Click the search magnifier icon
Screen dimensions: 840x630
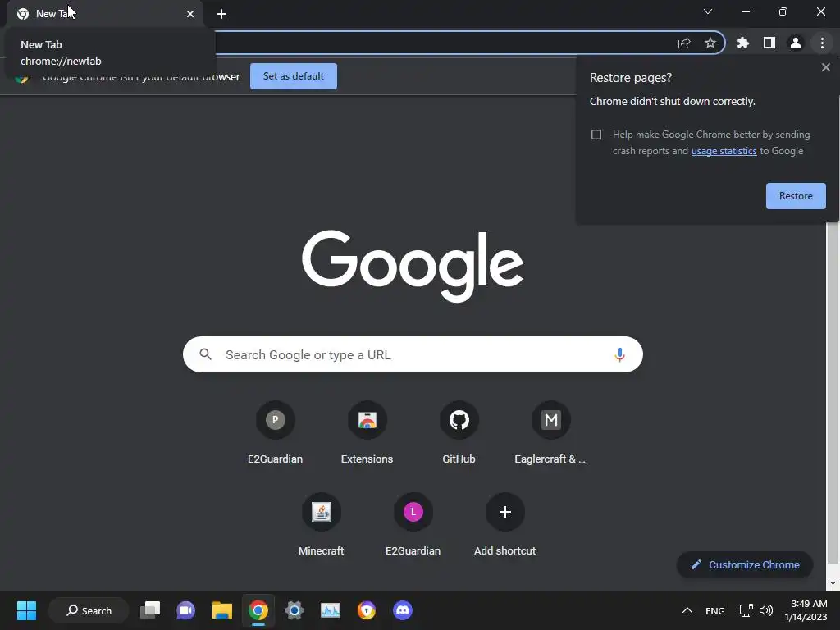(205, 354)
